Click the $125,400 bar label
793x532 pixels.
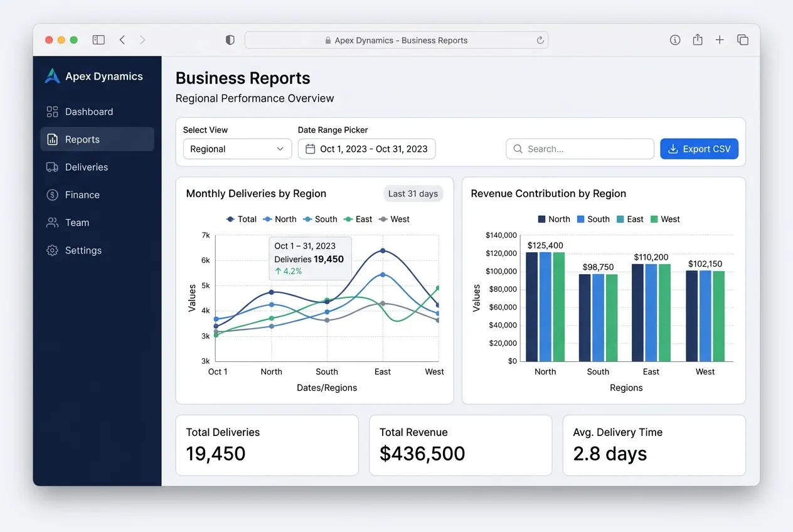pyautogui.click(x=545, y=245)
